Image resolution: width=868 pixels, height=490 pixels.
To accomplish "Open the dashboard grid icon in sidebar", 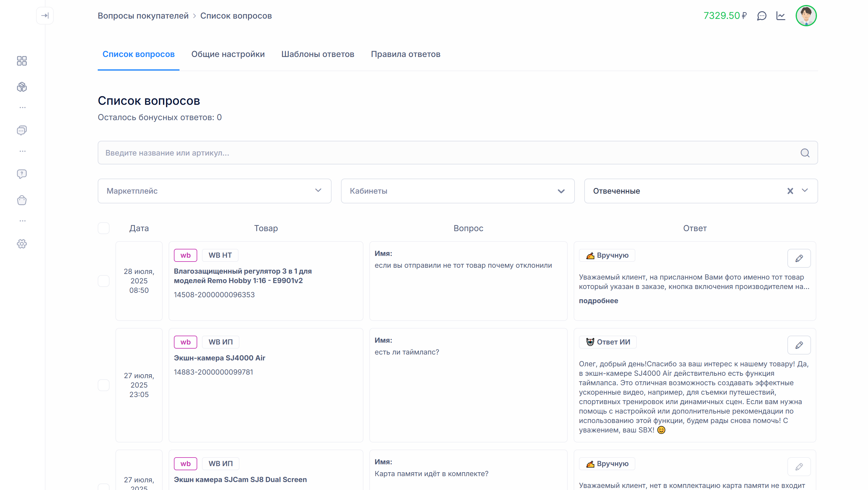I will (x=22, y=61).
